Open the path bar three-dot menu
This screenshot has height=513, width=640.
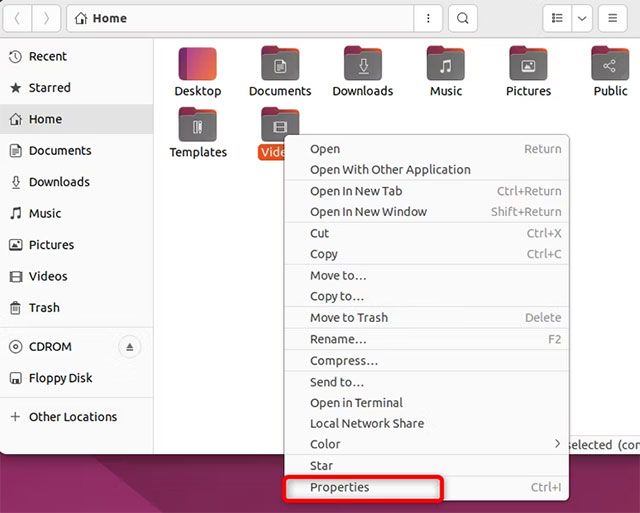(x=428, y=18)
